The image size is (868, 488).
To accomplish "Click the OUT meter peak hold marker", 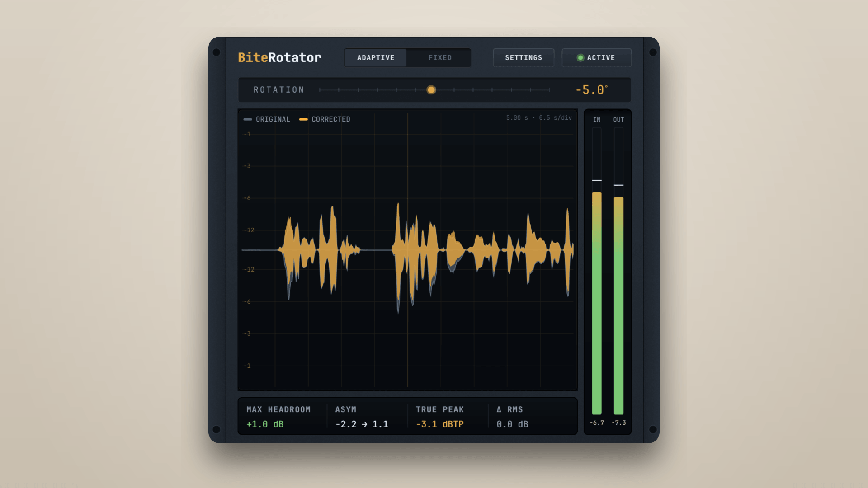I will coord(618,185).
